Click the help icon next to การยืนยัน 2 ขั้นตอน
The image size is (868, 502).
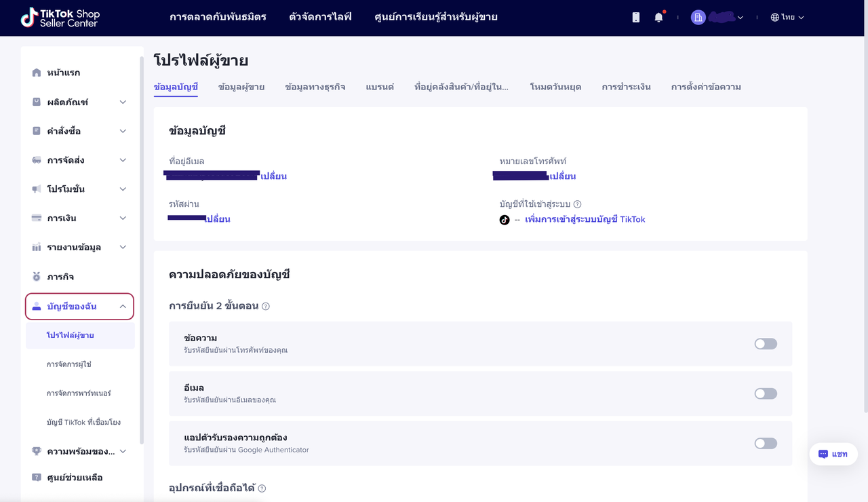(266, 307)
